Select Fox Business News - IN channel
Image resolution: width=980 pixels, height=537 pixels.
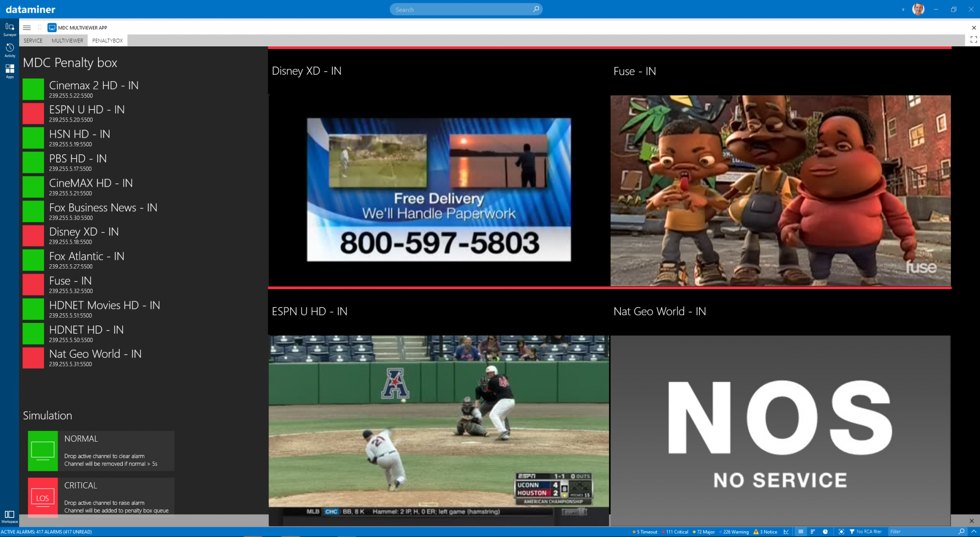pyautogui.click(x=103, y=211)
